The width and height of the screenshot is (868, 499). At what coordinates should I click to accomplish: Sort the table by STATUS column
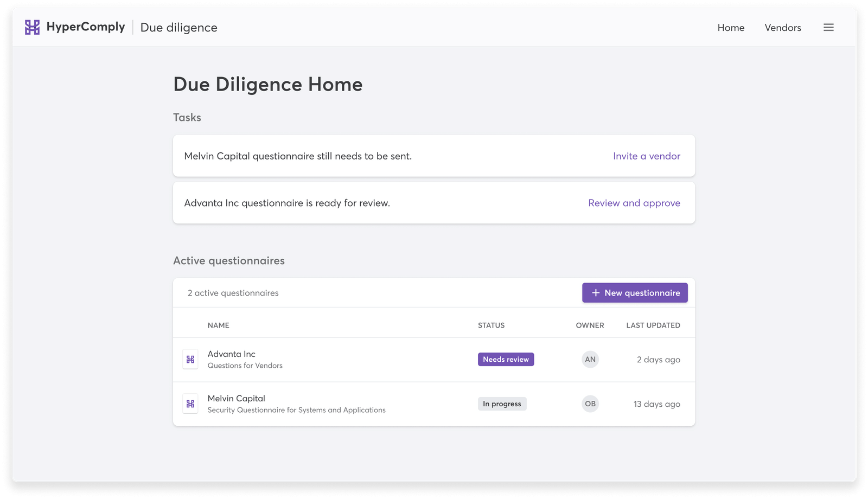[491, 325]
